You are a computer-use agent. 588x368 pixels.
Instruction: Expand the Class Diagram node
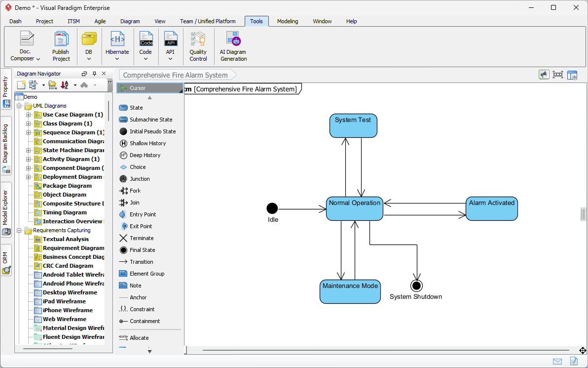coord(28,123)
